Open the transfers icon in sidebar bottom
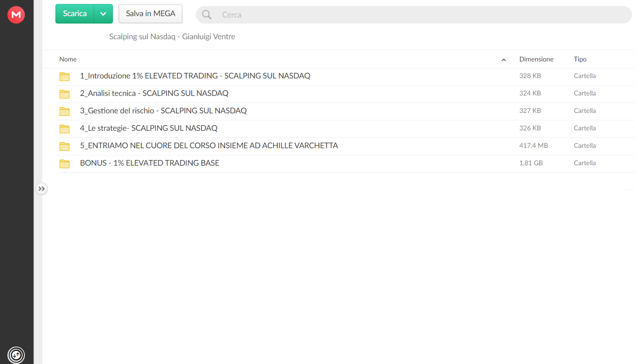Image resolution: width=635 pixels, height=364 pixels. [x=16, y=355]
